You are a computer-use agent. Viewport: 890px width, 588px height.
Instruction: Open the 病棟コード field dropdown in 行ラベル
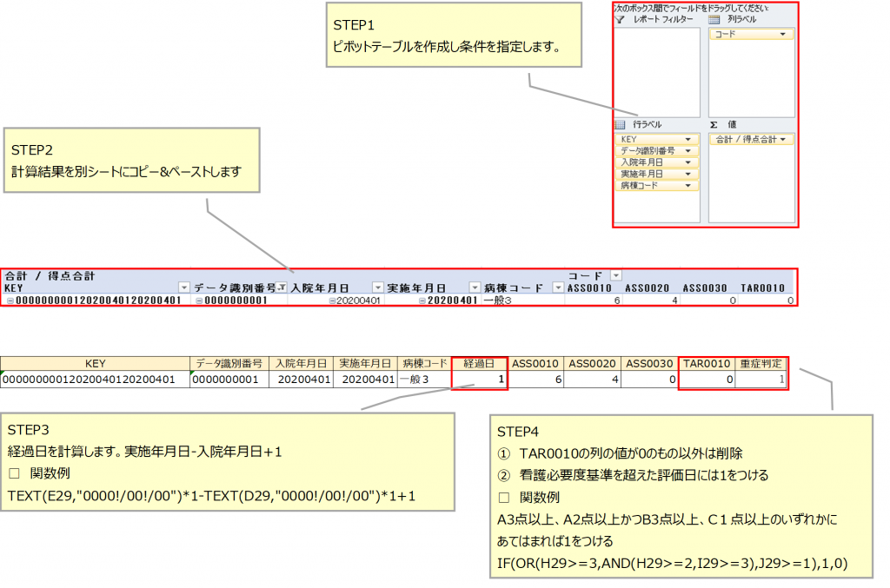689,186
